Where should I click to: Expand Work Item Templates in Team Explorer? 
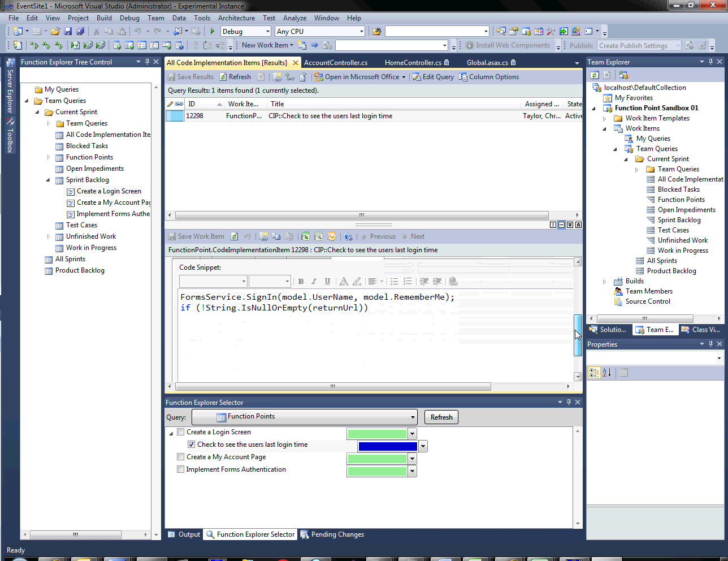[605, 118]
